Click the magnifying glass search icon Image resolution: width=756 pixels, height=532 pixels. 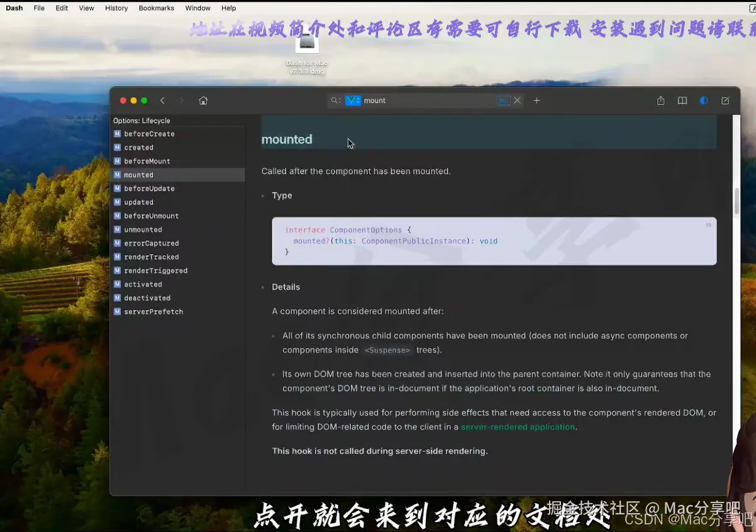click(x=335, y=100)
